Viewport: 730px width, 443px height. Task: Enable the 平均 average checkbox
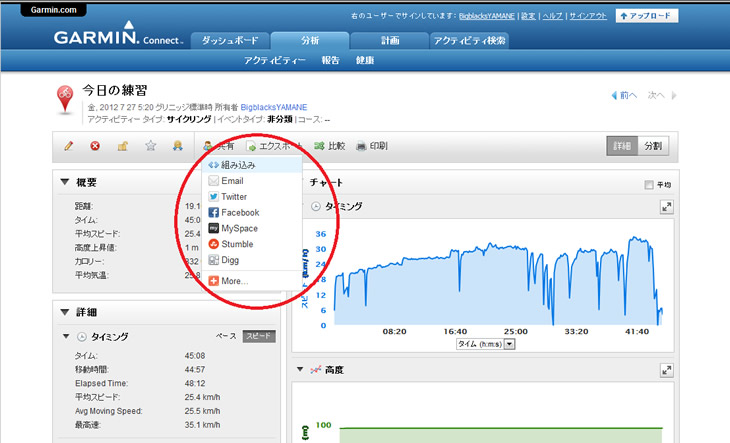coord(649,185)
